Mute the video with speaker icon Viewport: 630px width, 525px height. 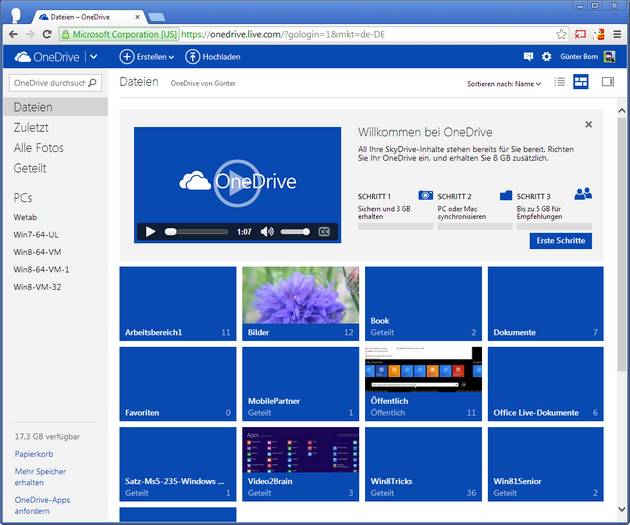click(x=267, y=232)
